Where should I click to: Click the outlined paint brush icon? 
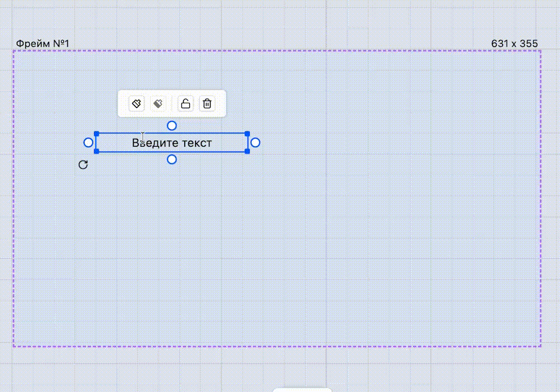tap(137, 104)
